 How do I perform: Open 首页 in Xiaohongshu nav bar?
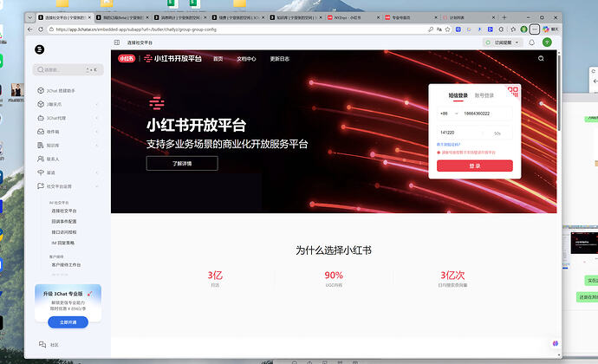218,59
